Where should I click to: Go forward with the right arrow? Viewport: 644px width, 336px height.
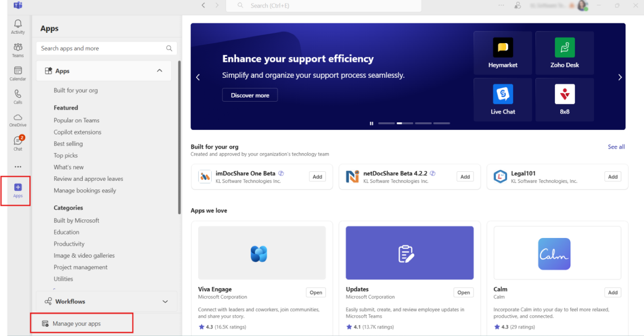[x=217, y=5]
